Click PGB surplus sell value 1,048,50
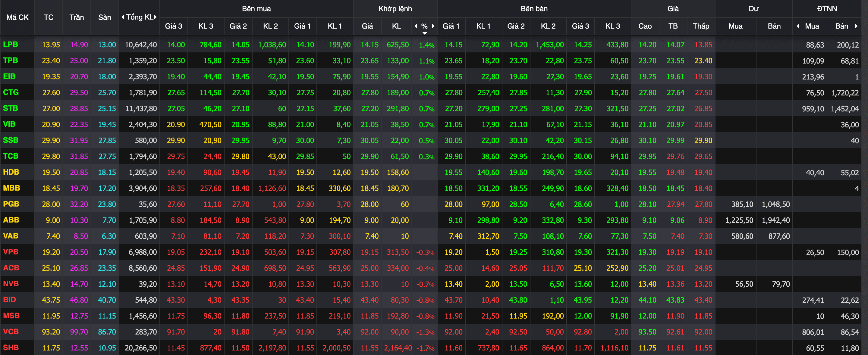Image resolution: width=868 pixels, height=355 pixels. [x=776, y=204]
